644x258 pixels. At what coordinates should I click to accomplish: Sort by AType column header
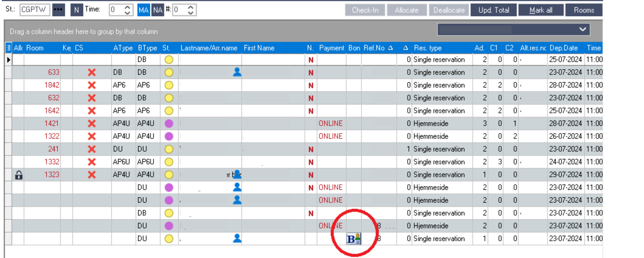click(x=124, y=48)
